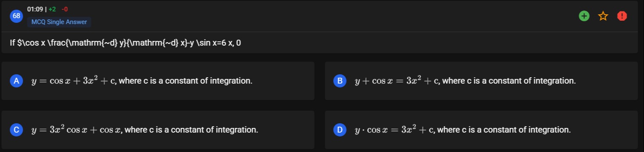This screenshot has height=152, width=644.
Task: Choose answer y + cos x = 3x² + c
Action: 481,81
